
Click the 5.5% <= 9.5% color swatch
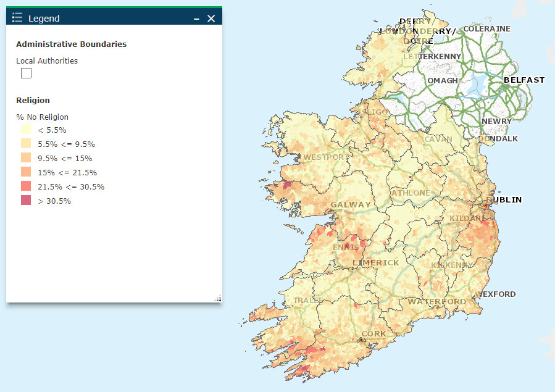tap(25, 144)
